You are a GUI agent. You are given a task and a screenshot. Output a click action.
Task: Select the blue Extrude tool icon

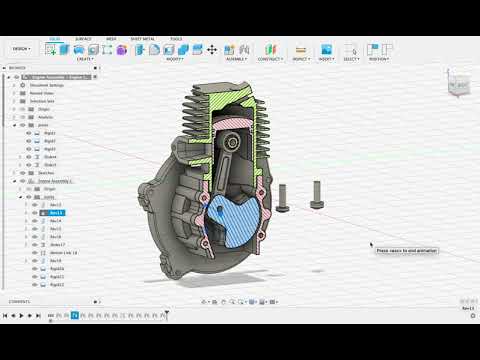click(64, 50)
